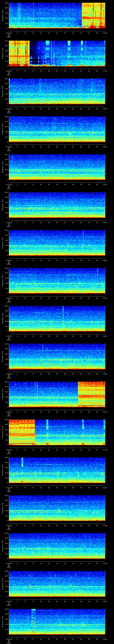Select the spectrogram panel starting at 19:32:00
The width and height of the screenshot is (114, 644).
coord(57,129)
